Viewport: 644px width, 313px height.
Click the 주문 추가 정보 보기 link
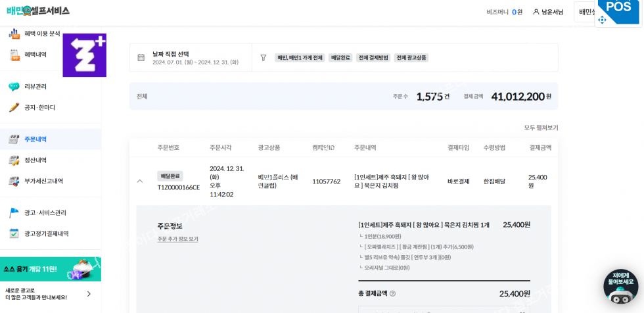point(177,239)
